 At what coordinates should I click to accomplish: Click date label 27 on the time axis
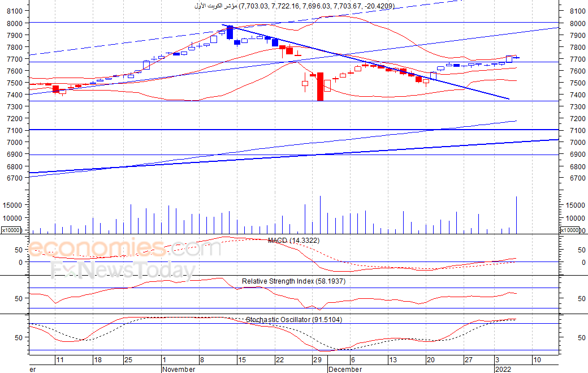(468, 360)
